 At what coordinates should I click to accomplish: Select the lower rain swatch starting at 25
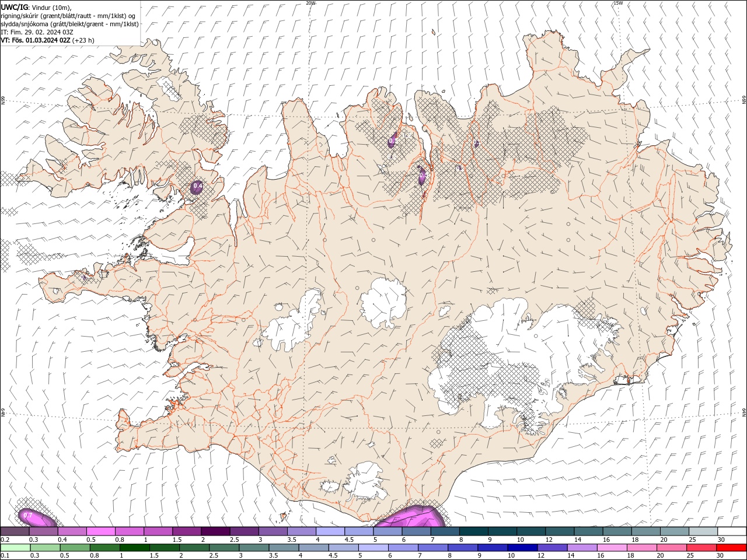(701, 548)
